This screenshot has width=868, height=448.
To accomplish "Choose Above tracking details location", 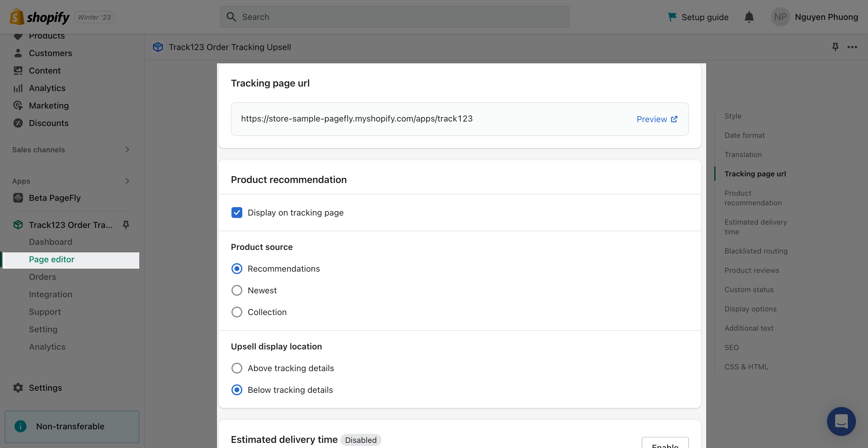I will (237, 368).
